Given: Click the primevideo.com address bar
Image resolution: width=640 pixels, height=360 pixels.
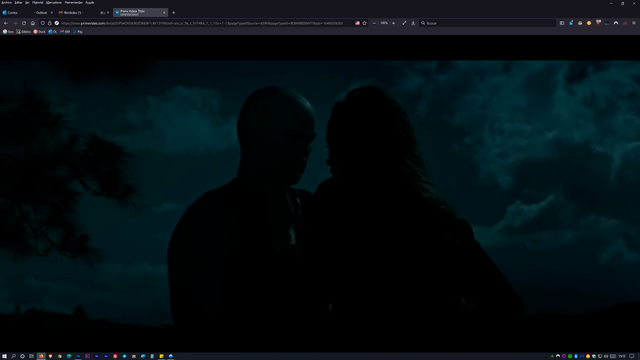Looking at the screenshot, I should click(x=202, y=23).
